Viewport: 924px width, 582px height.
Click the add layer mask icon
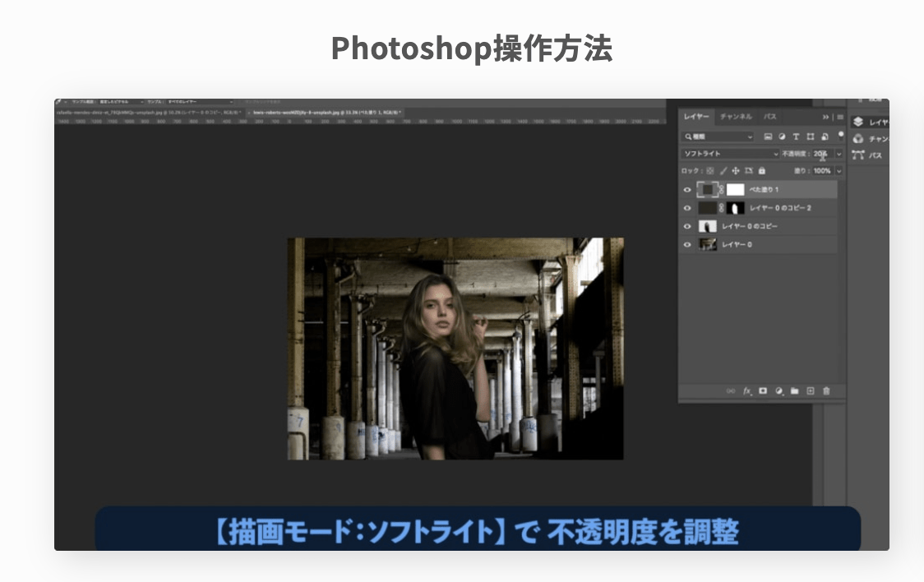763,391
